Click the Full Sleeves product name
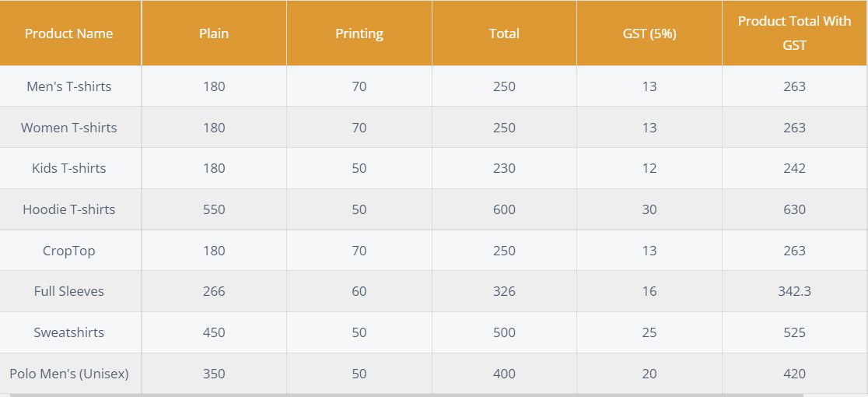868x397 pixels. pos(69,291)
